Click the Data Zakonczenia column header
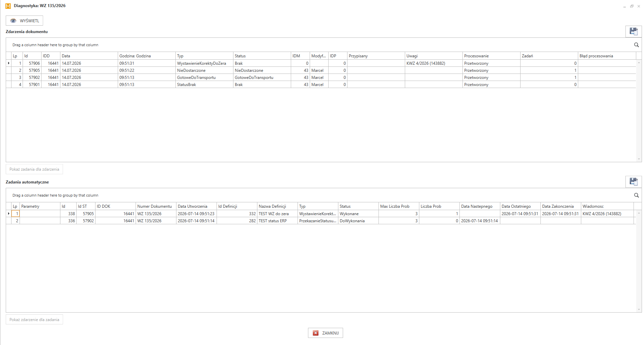 coord(561,206)
